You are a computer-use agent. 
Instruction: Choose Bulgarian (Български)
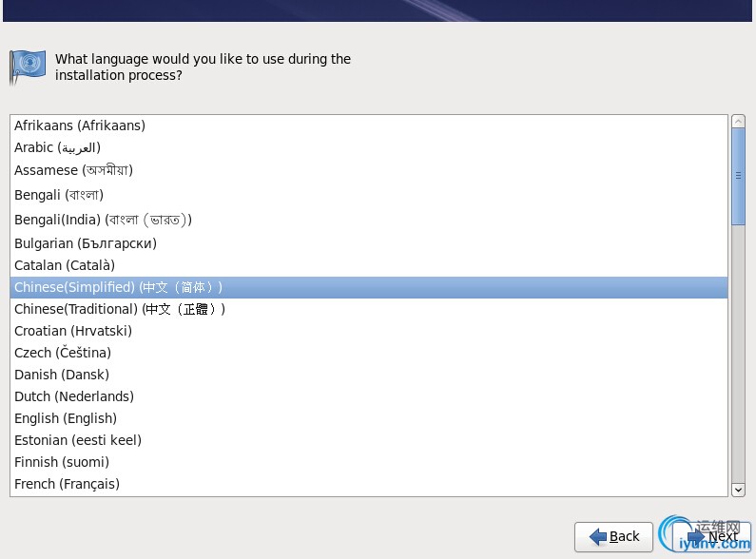click(x=368, y=243)
